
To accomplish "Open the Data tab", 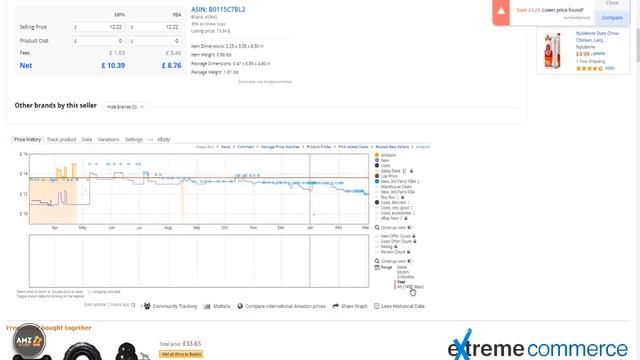I will click(87, 140).
